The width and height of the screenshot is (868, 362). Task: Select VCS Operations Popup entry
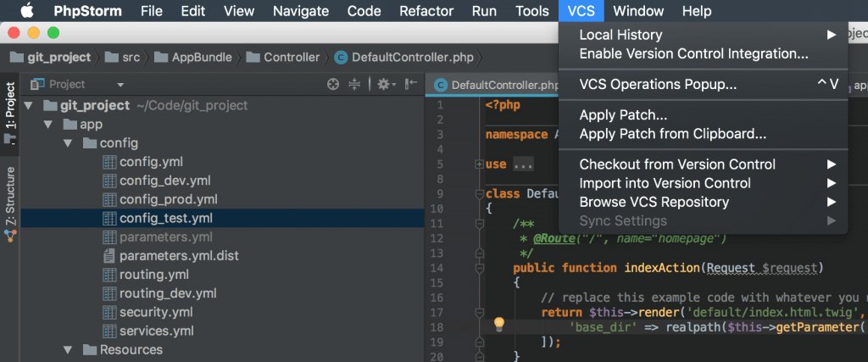[703, 85]
